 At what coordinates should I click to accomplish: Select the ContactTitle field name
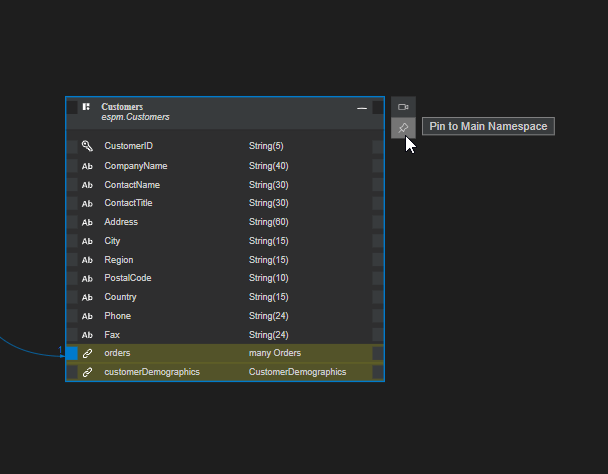[x=128, y=203]
